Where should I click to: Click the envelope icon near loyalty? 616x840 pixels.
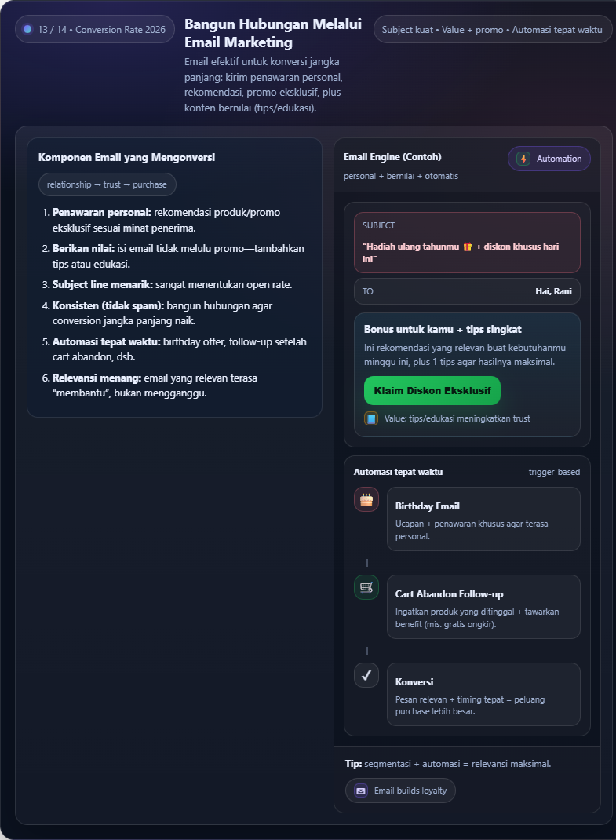click(361, 791)
